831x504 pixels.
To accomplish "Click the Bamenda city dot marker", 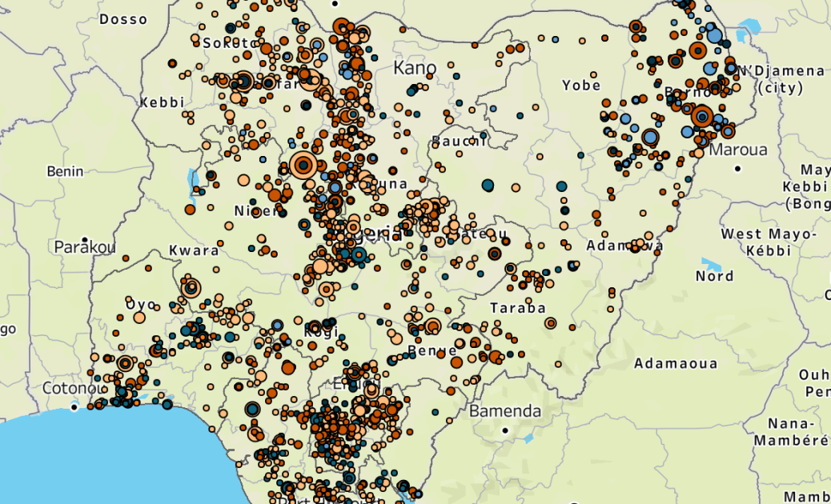I will pos(505,430).
